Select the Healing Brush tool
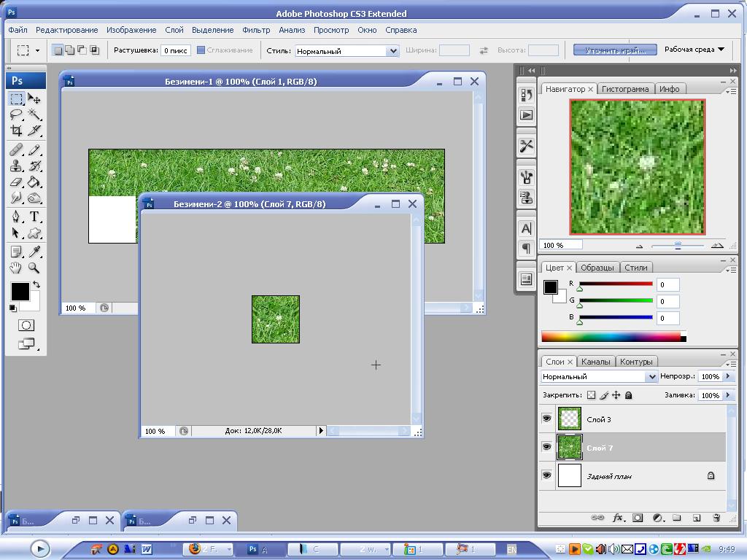 [17, 150]
